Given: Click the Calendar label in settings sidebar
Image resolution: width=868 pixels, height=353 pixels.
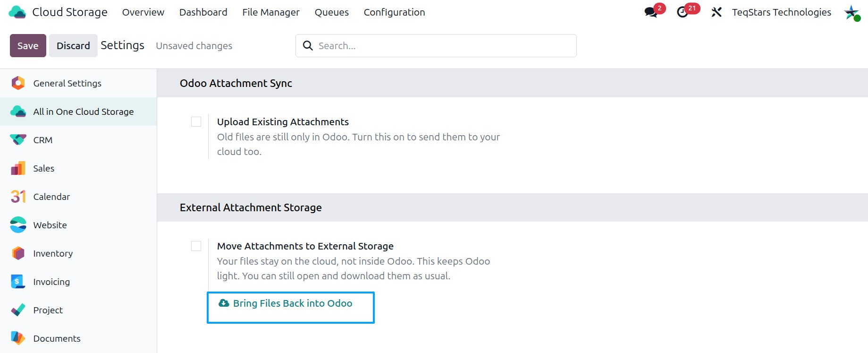Looking at the screenshot, I should coord(51,197).
